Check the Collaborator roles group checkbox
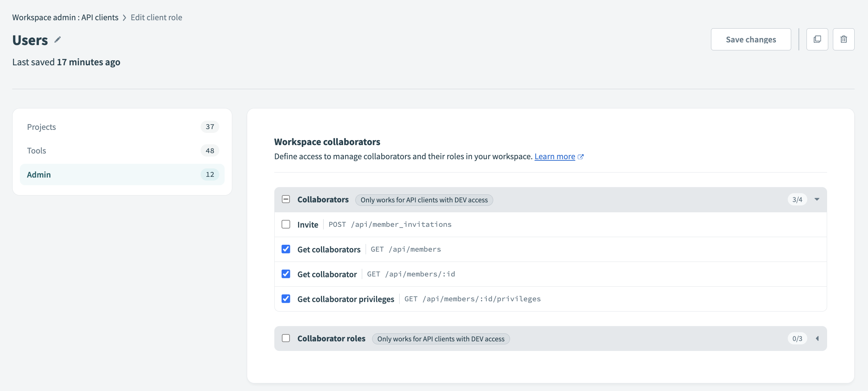The image size is (868, 391). point(286,338)
